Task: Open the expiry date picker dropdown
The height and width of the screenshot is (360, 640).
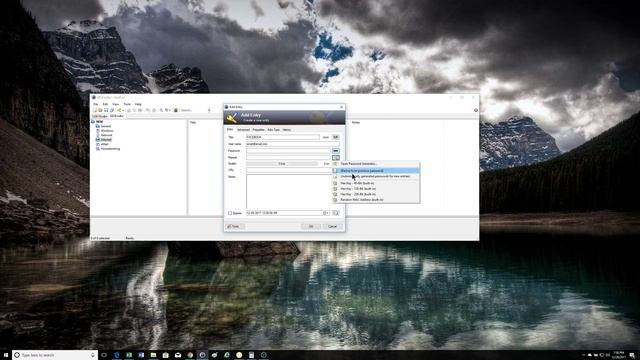Action: [x=326, y=213]
